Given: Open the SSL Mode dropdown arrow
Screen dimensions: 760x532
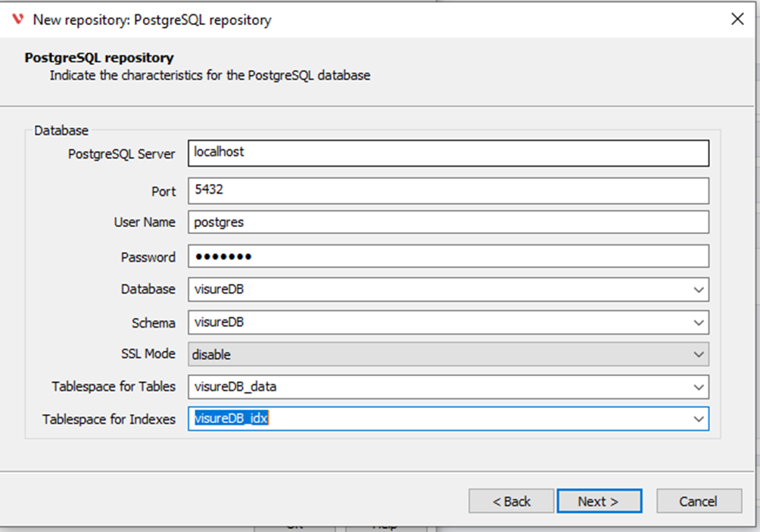Looking at the screenshot, I should click(698, 354).
